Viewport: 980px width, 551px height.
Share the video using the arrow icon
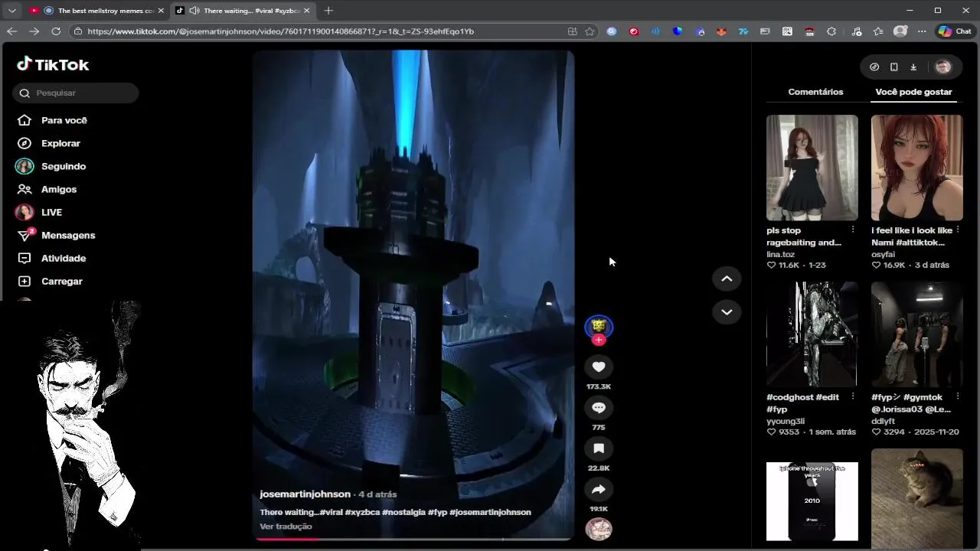[x=599, y=489]
